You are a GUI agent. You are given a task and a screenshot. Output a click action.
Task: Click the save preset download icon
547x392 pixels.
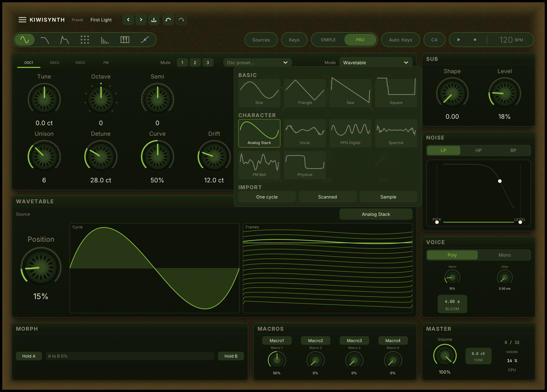click(154, 20)
